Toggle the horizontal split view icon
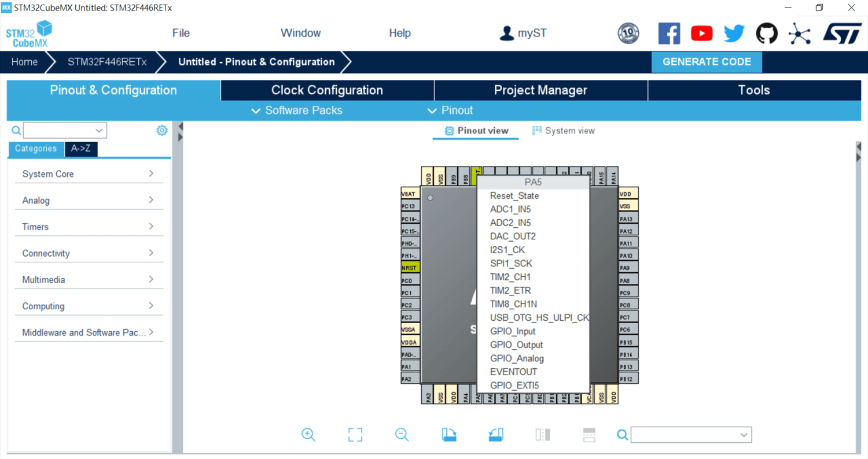 pos(589,435)
